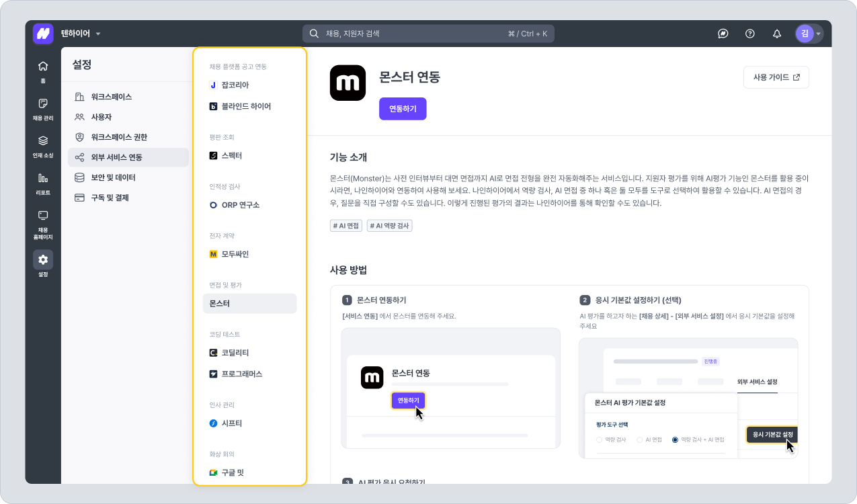Open the help question mark icon
Image resolution: width=857 pixels, height=504 pixels.
(750, 34)
